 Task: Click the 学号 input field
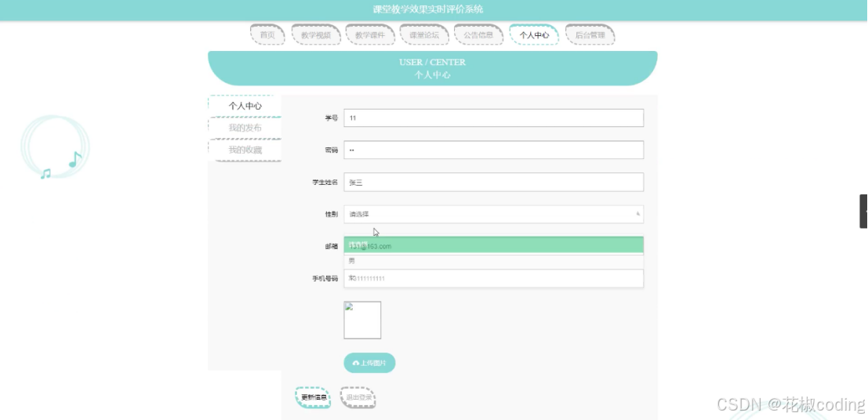(x=493, y=118)
